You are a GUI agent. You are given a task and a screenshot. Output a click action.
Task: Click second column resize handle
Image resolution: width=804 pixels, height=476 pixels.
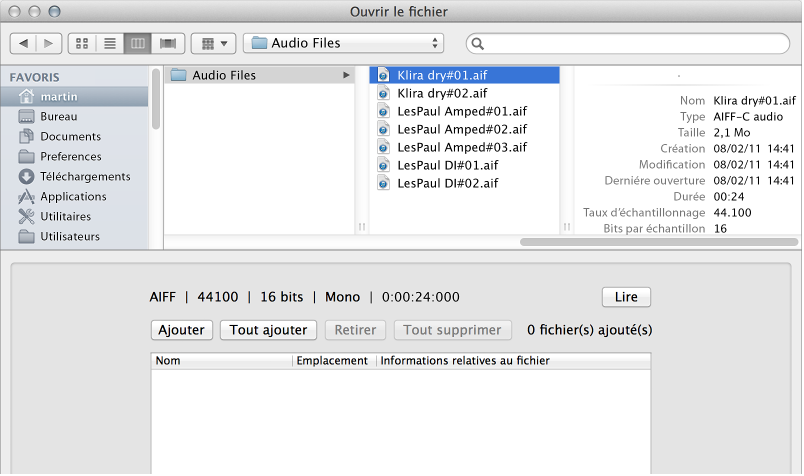[567, 226]
